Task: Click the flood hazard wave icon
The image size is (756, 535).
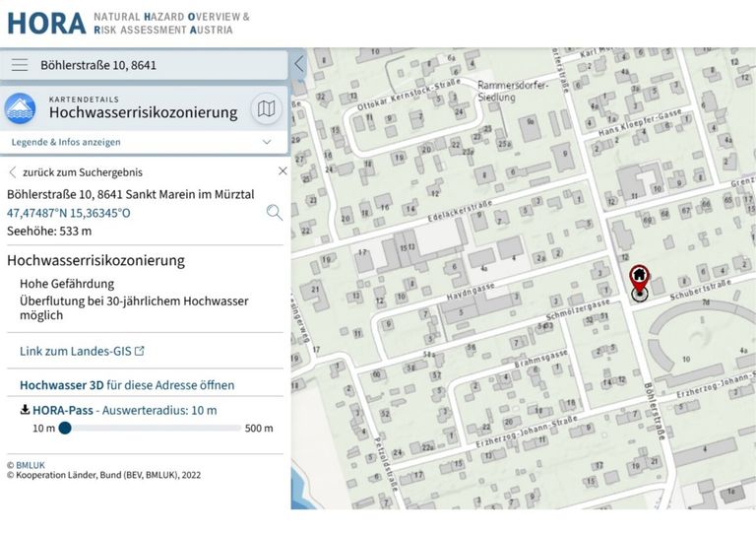Action: [21, 108]
